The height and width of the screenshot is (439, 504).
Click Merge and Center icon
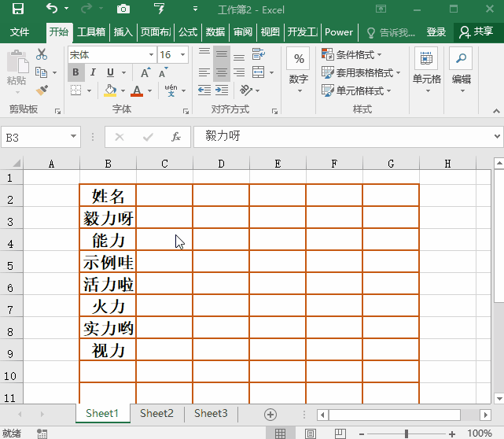(x=259, y=72)
